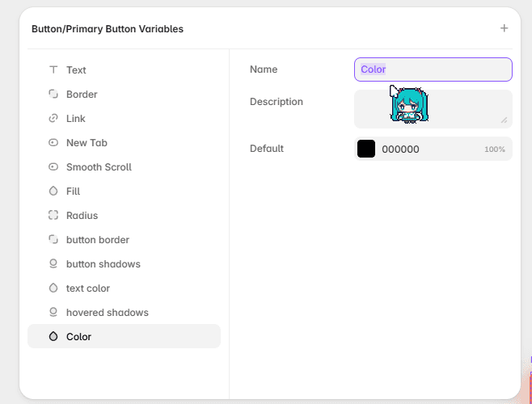Select the Fill variable row
532x404 pixels.
[x=124, y=191]
